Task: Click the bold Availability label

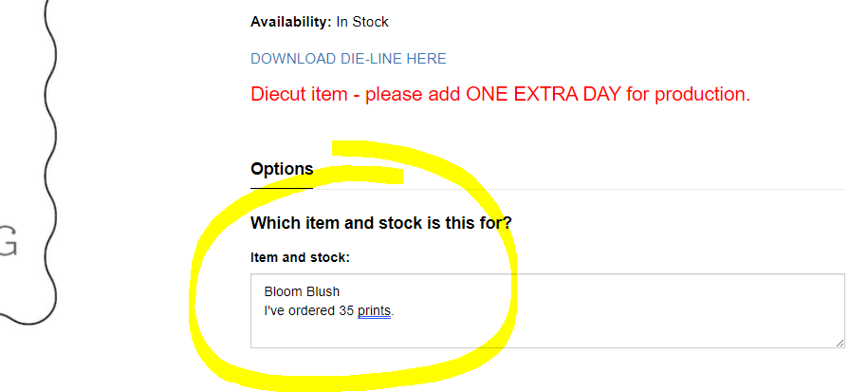Action: pos(290,22)
